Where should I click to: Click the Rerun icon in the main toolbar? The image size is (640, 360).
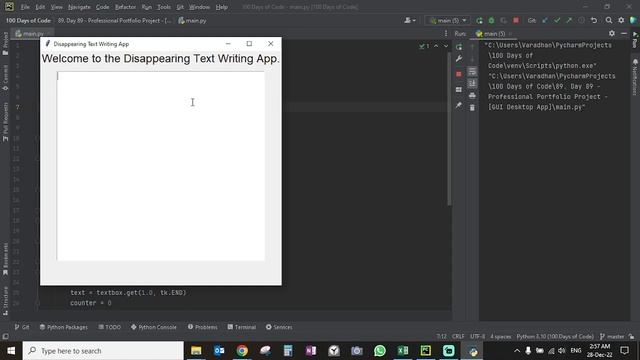pos(479,20)
